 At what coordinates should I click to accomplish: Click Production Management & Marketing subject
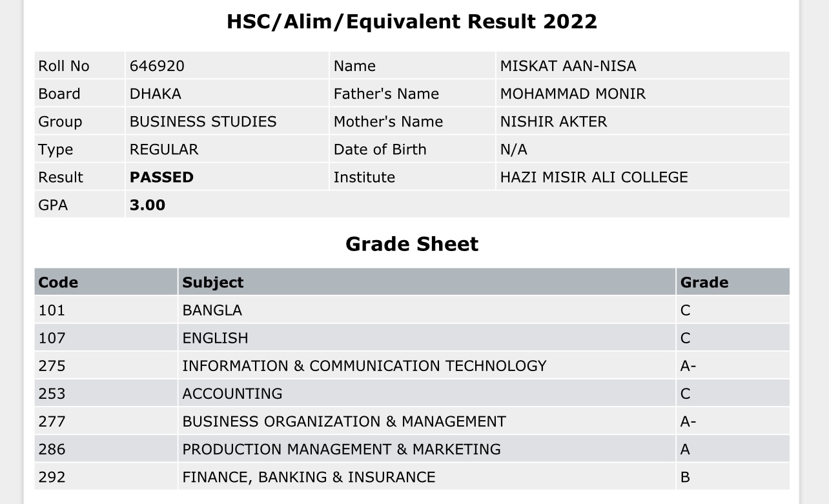pyautogui.click(x=342, y=449)
